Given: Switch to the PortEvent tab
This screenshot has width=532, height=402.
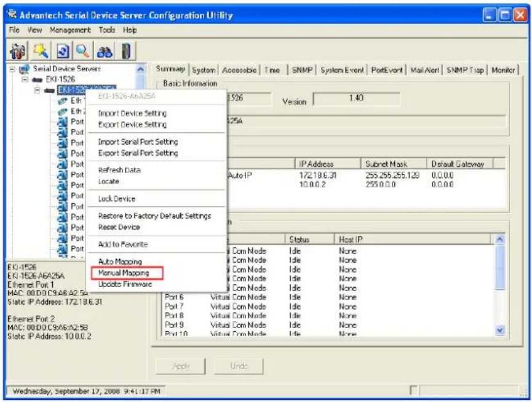Looking at the screenshot, I should click(387, 70).
